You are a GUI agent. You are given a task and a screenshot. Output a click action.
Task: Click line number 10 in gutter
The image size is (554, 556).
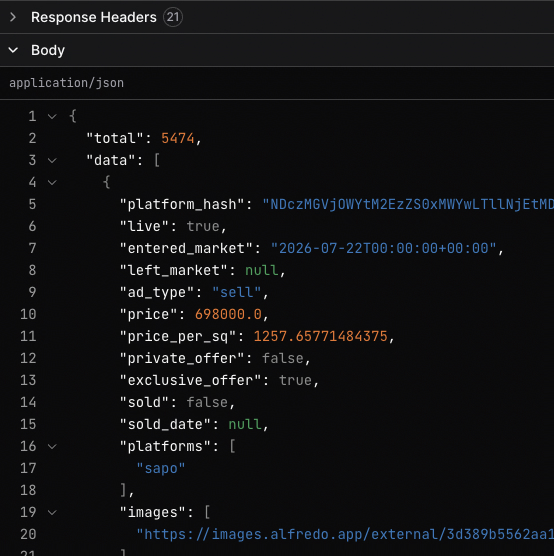(28, 315)
